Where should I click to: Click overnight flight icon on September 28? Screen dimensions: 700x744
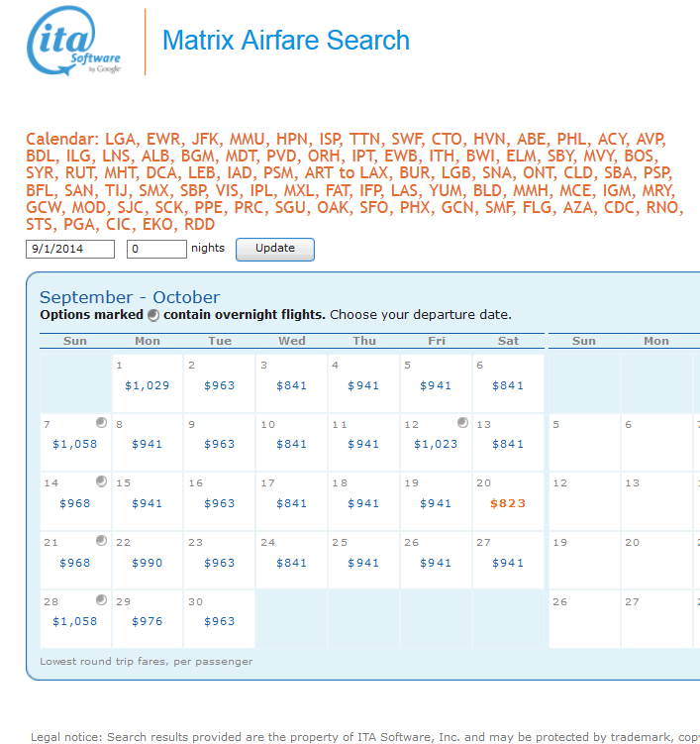[x=101, y=600]
